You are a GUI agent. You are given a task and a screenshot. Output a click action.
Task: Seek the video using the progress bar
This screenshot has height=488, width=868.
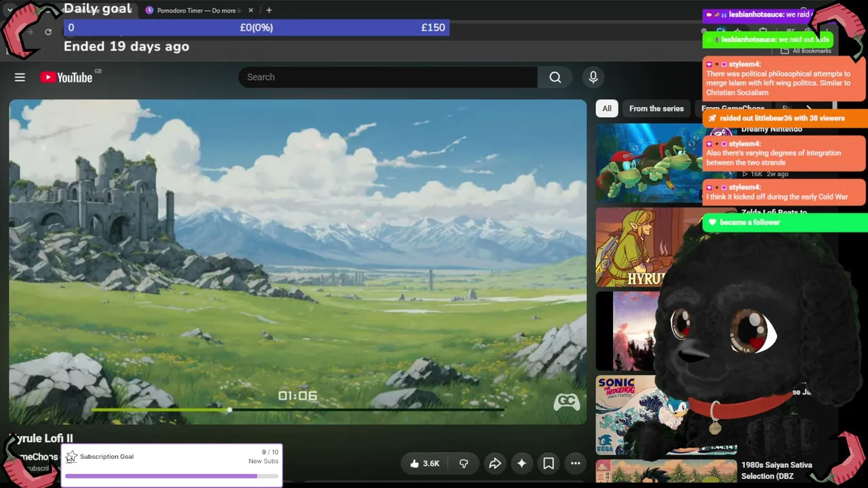click(297, 410)
